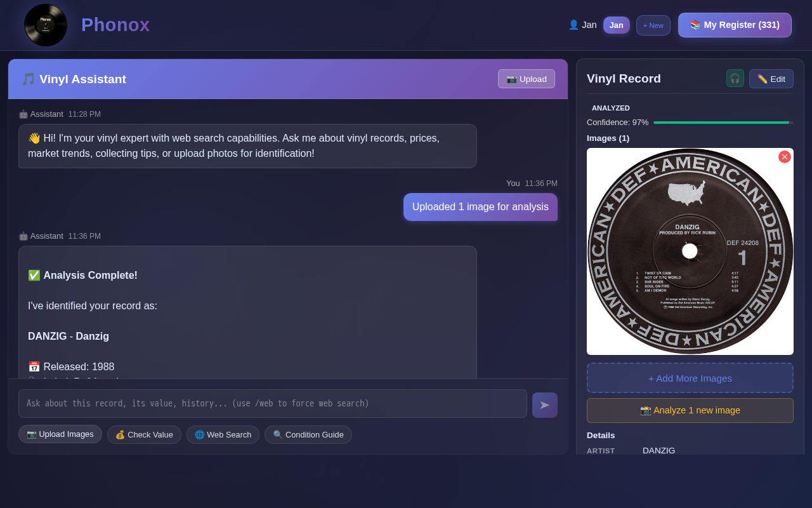Viewport: 812px width, 508px height.
Task: Click the Def American label thumbnail
Action: coord(690,251)
